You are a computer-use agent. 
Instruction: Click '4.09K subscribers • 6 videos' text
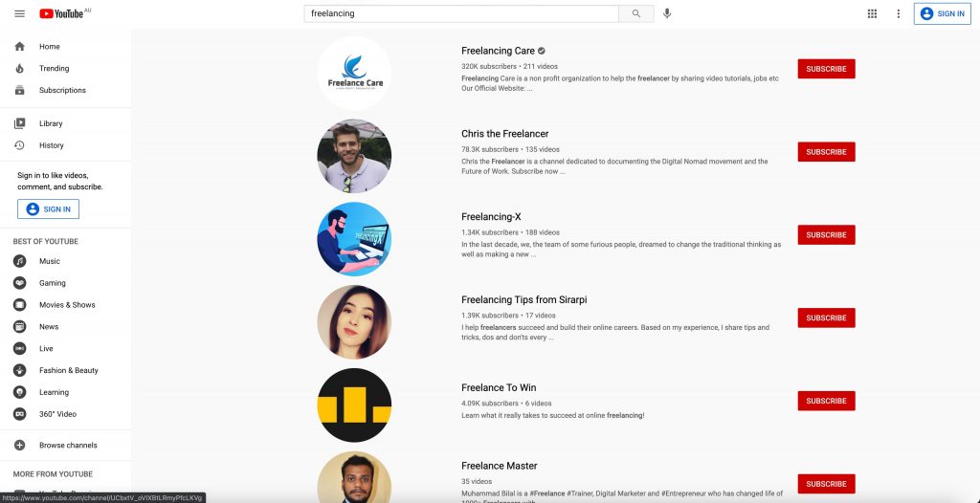pos(507,404)
